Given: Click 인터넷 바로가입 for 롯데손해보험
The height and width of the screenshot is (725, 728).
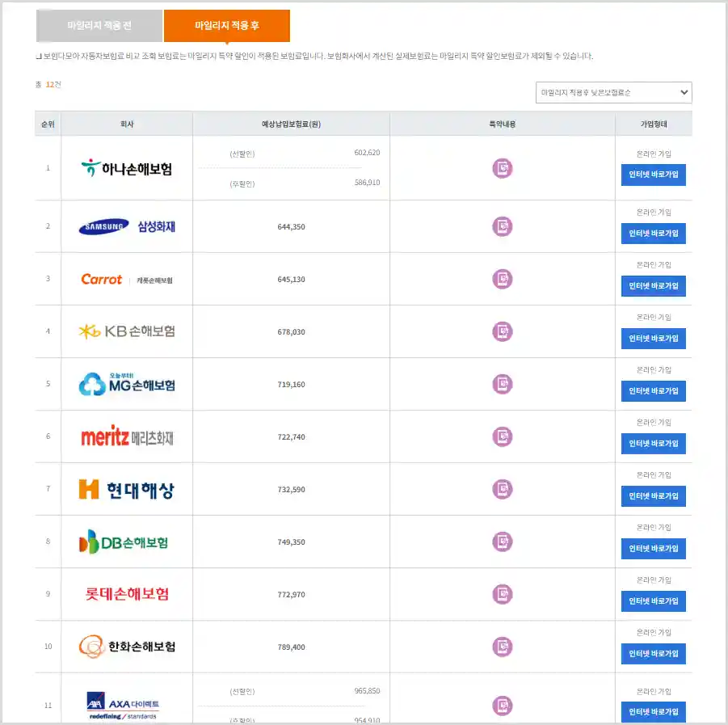Looking at the screenshot, I should click(653, 601).
